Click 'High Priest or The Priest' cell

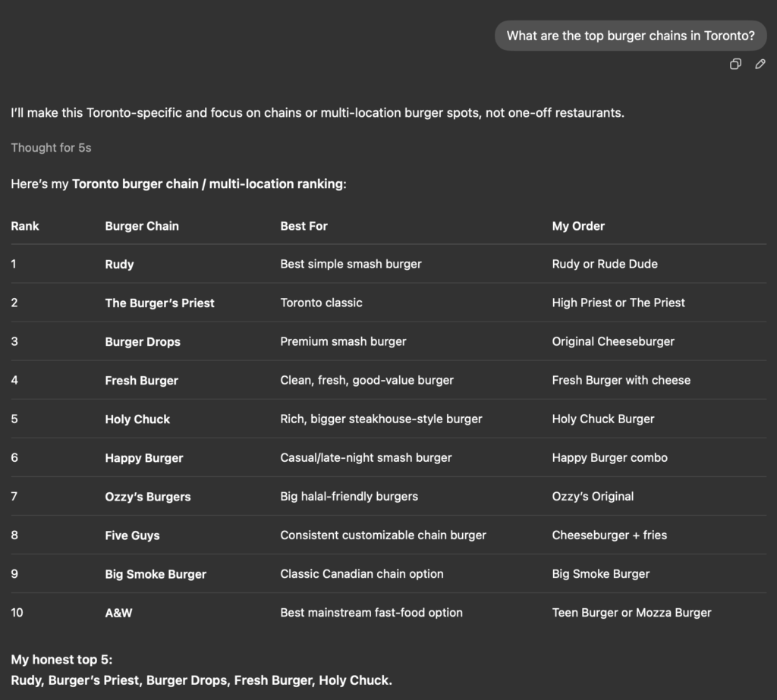coord(618,303)
